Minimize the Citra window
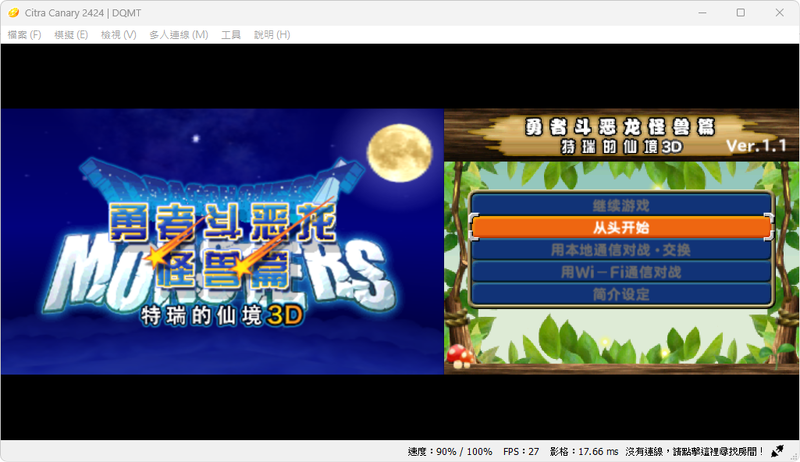This screenshot has height=462, width=800. pyautogui.click(x=703, y=13)
